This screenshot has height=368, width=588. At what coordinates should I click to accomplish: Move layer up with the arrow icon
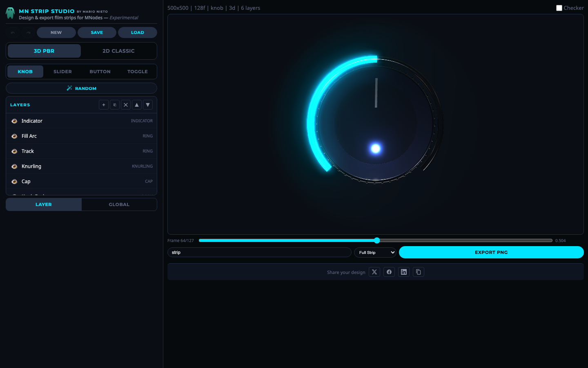pyautogui.click(x=137, y=105)
